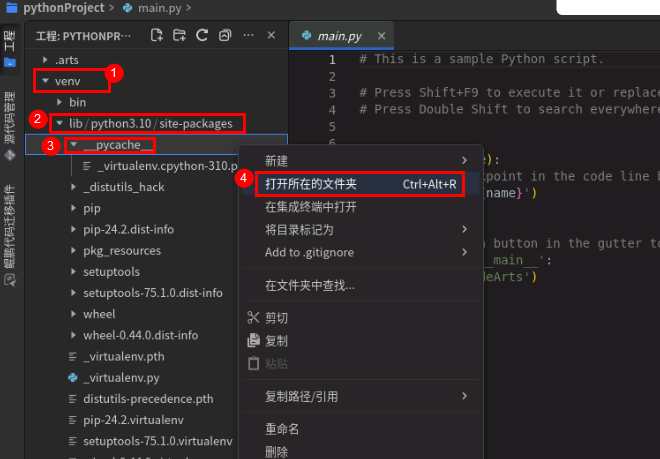Open the 源代码管理 sidebar panel

coord(10,125)
